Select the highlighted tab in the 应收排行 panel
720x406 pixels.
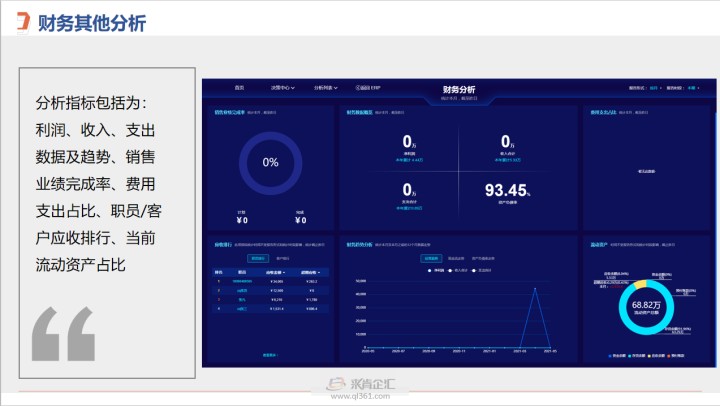click(258, 259)
